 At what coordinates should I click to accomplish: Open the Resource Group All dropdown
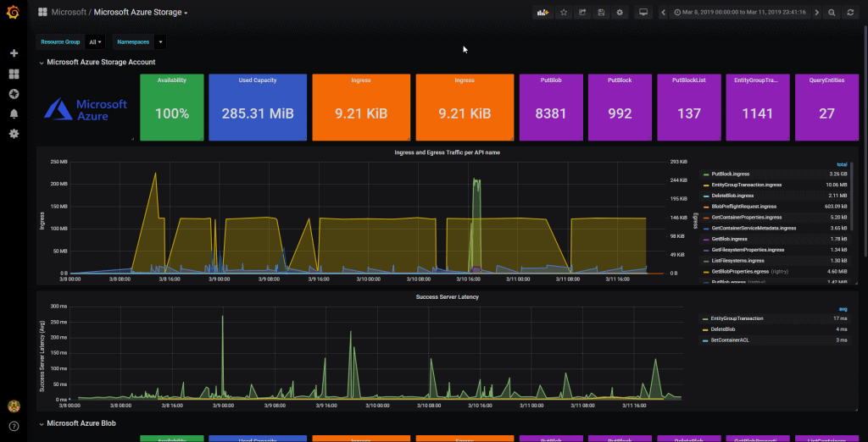point(95,42)
